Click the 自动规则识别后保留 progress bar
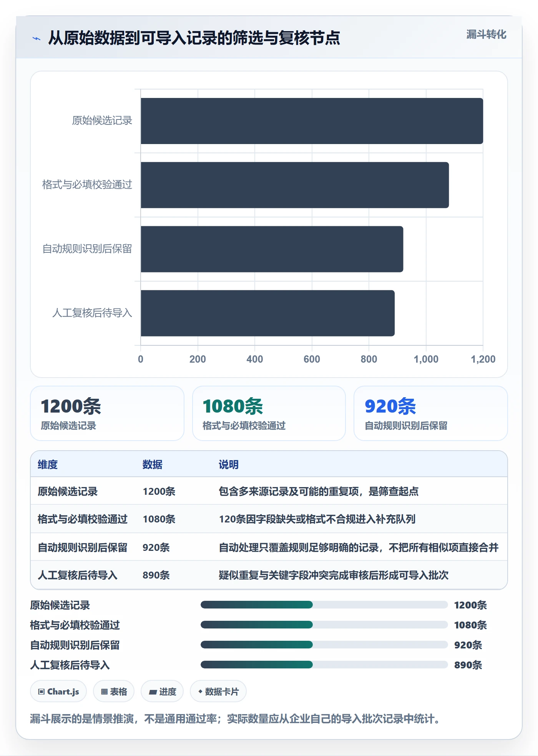538x756 pixels. 324,645
